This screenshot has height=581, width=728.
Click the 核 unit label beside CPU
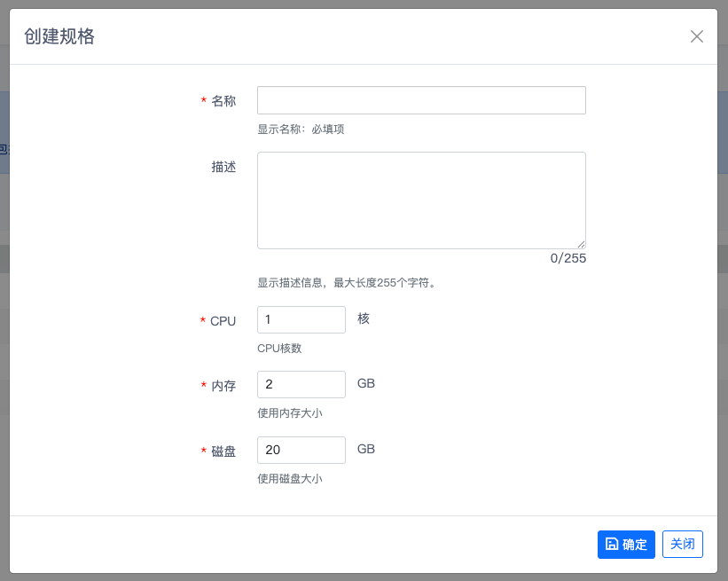click(x=364, y=318)
